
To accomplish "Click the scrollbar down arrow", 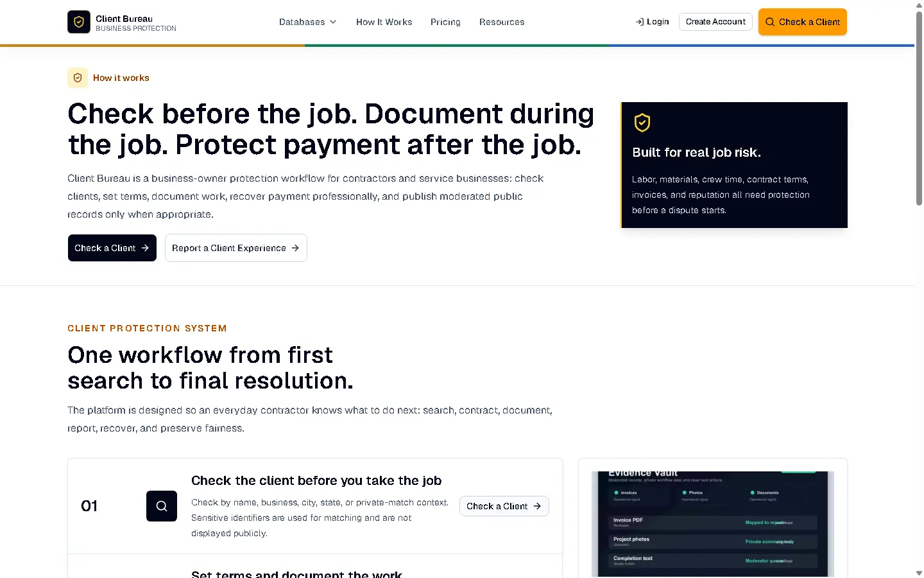I will 919,573.
